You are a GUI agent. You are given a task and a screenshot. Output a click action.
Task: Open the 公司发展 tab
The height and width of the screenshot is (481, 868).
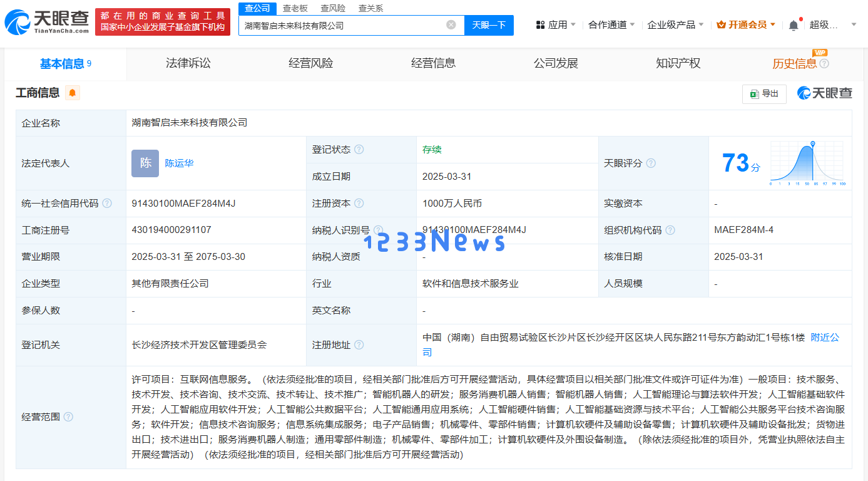(556, 63)
